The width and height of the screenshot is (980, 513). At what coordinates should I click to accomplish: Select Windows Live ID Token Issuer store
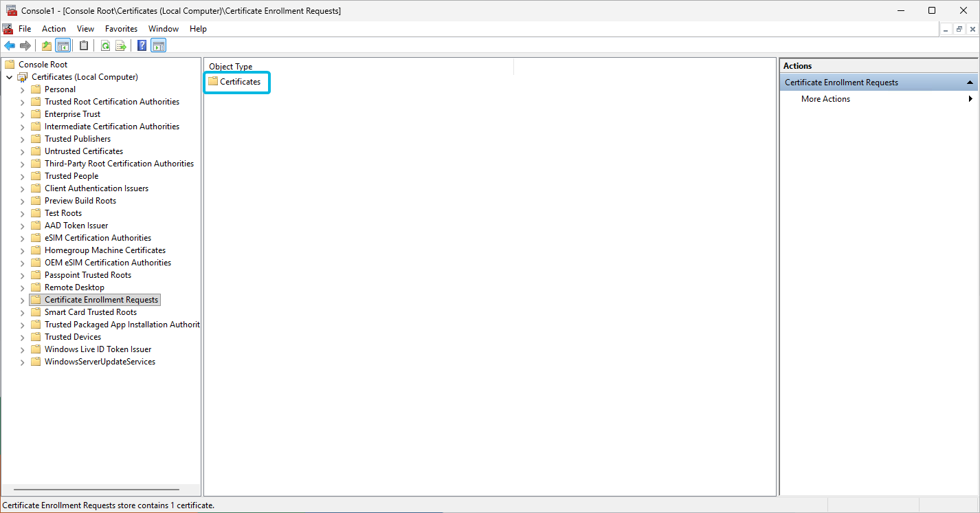[98, 349]
